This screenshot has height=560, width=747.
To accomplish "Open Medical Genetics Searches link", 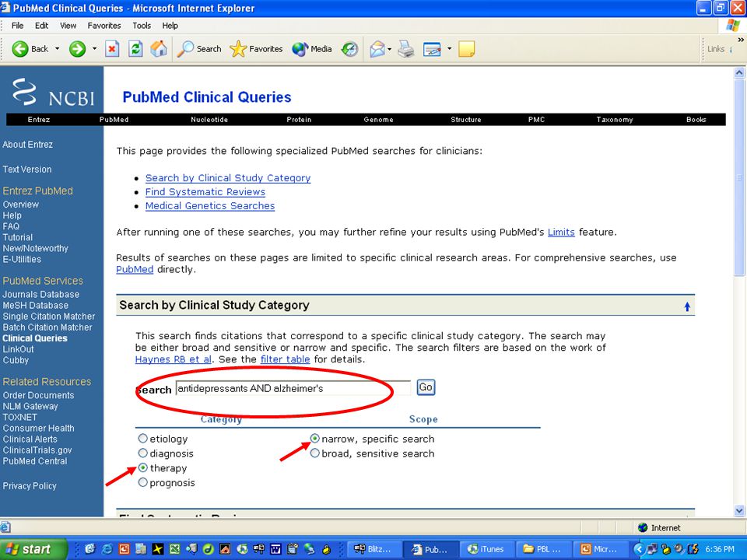I will pyautogui.click(x=210, y=205).
